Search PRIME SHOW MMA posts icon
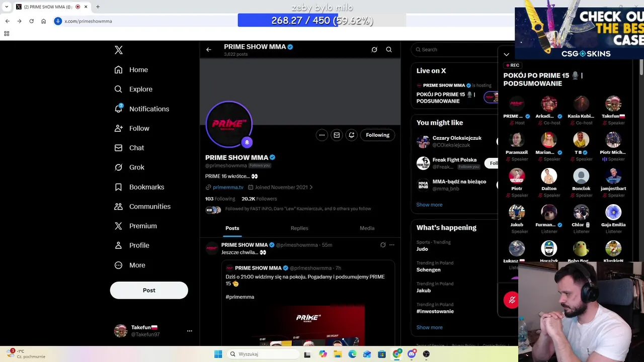This screenshot has height=362, width=644. [389, 50]
